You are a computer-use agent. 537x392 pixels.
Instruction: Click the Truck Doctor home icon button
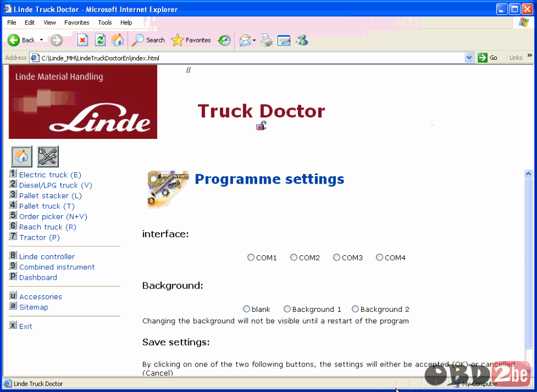[21, 156]
